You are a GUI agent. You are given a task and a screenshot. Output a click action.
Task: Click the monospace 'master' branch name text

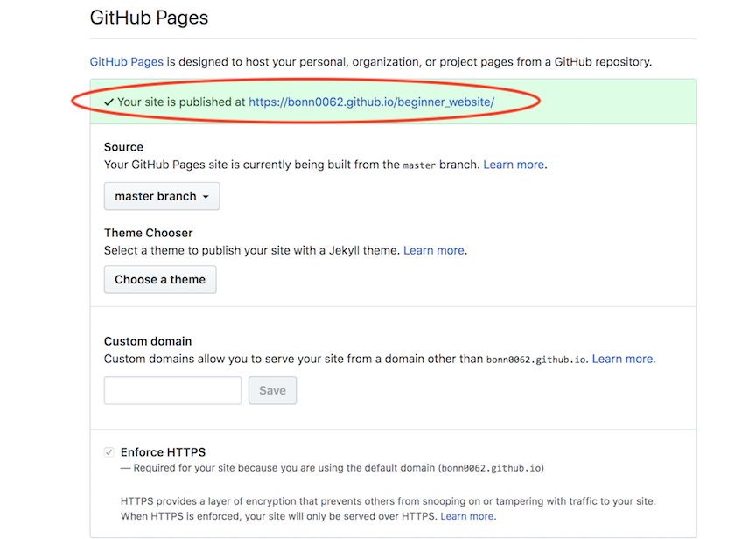coord(418,164)
